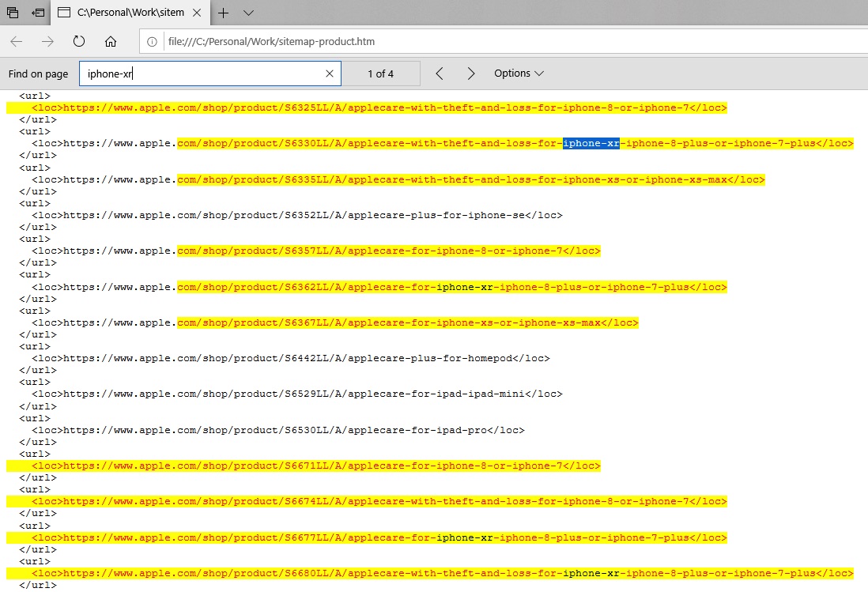This screenshot has width=868, height=592.
Task: Set these tabs aside
Action: pyautogui.click(x=37, y=13)
